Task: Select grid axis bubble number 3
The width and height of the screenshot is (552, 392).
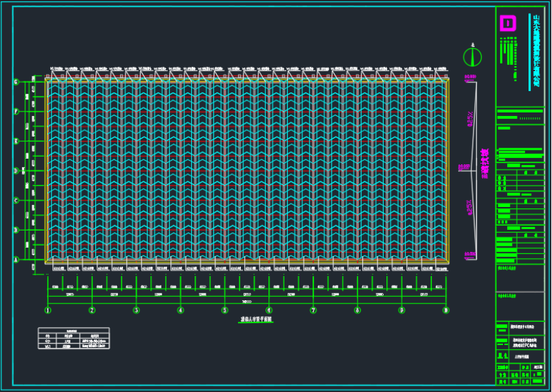Action: pyautogui.click(x=136, y=311)
